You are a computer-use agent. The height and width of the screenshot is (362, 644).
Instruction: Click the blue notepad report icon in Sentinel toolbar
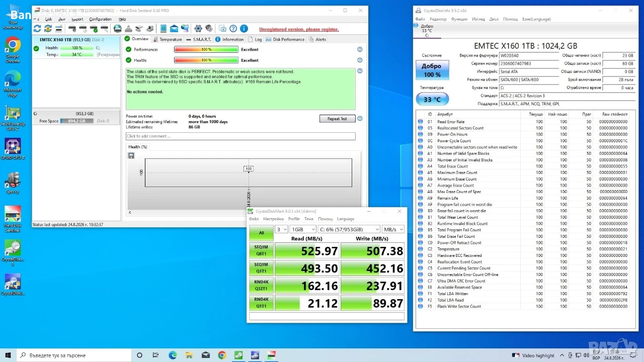pos(164,29)
